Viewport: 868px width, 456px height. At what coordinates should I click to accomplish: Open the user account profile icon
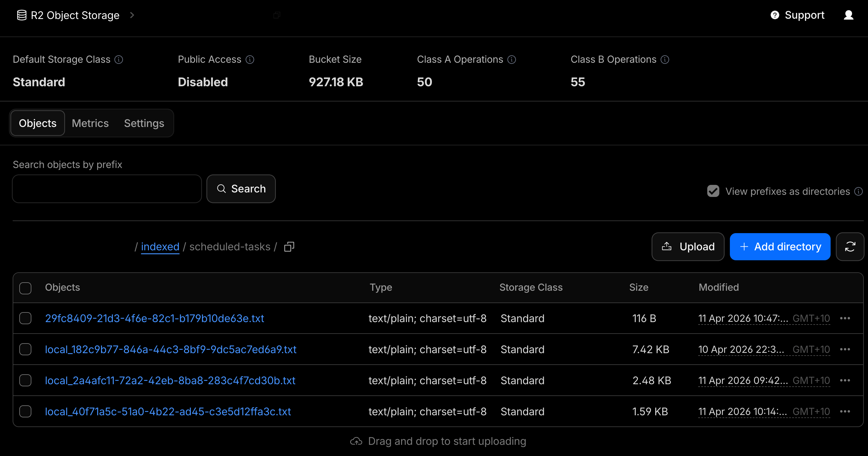[848, 15]
